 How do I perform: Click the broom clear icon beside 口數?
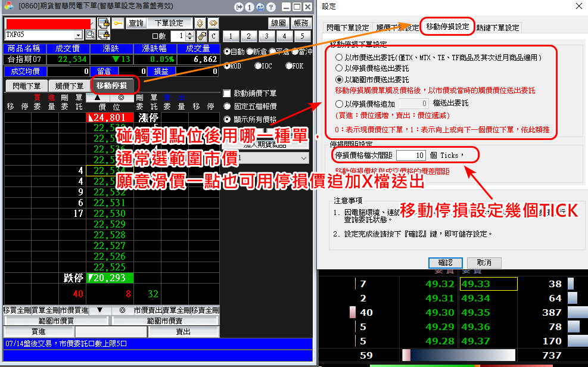tap(202, 36)
